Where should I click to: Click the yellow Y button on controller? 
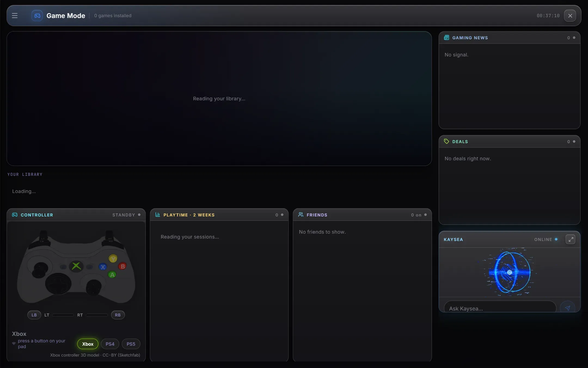[x=113, y=259]
